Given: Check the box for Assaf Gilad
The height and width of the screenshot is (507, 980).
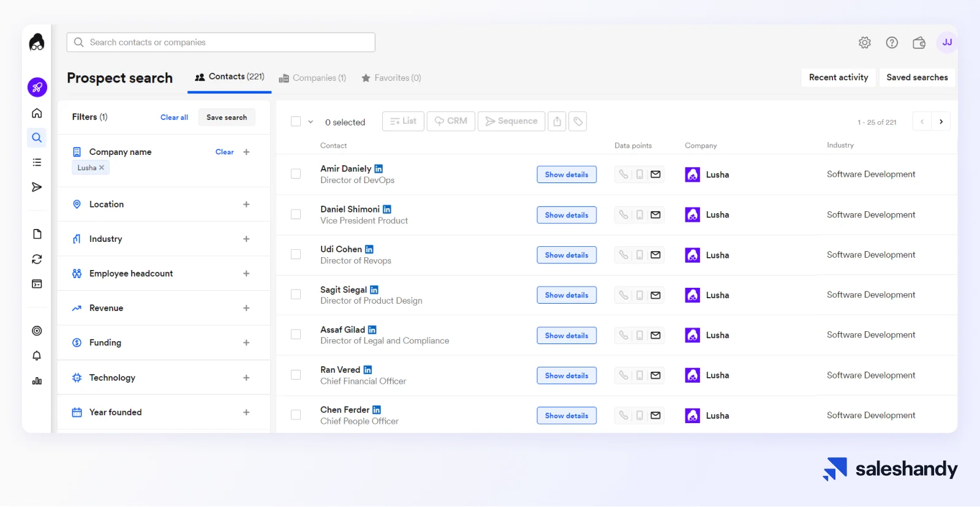Looking at the screenshot, I should click(296, 334).
